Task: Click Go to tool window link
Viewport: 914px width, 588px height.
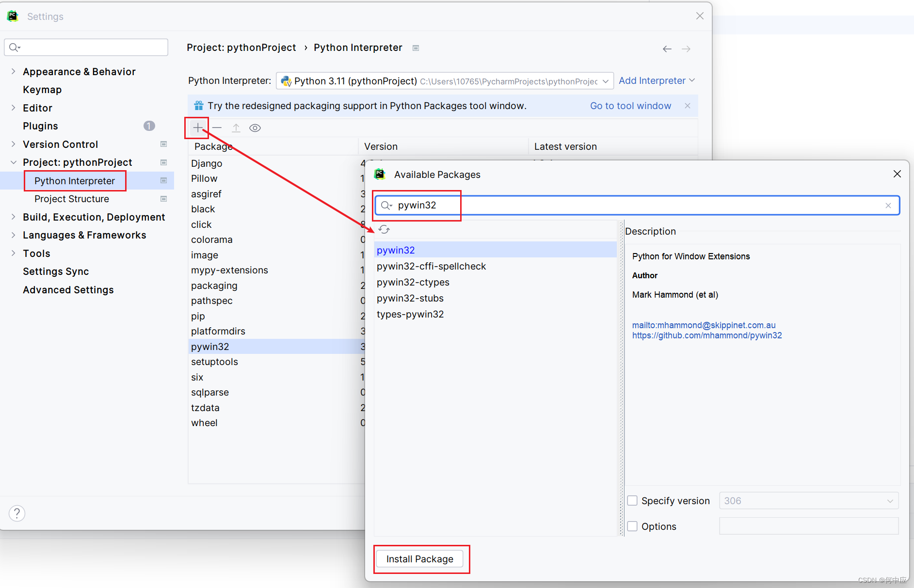Action: (x=630, y=106)
